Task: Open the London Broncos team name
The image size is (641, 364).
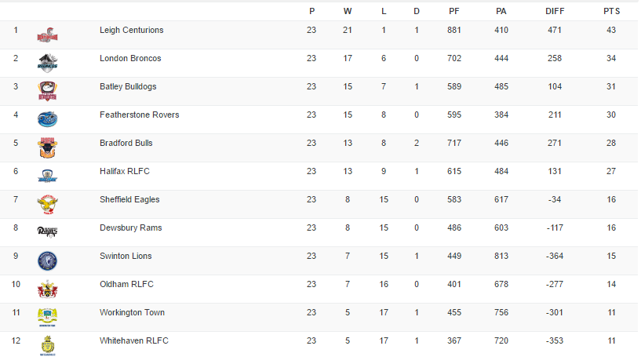Action: click(130, 58)
